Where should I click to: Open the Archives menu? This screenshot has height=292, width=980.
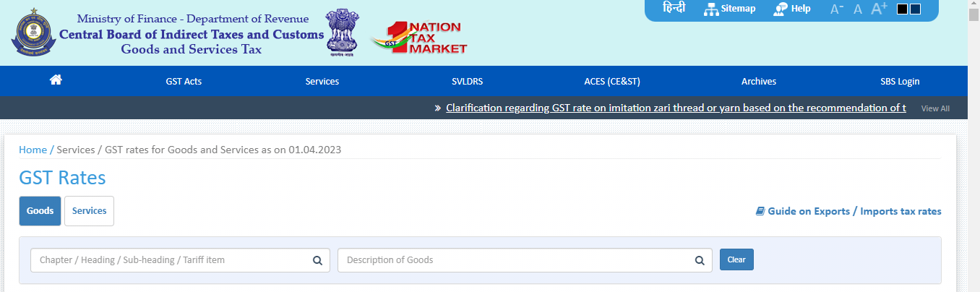[x=758, y=82]
